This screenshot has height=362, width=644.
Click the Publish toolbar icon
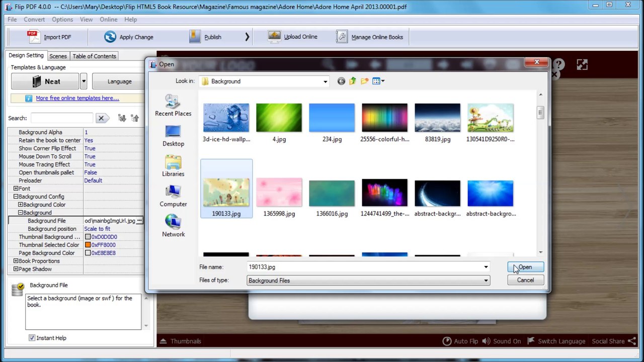coord(195,37)
